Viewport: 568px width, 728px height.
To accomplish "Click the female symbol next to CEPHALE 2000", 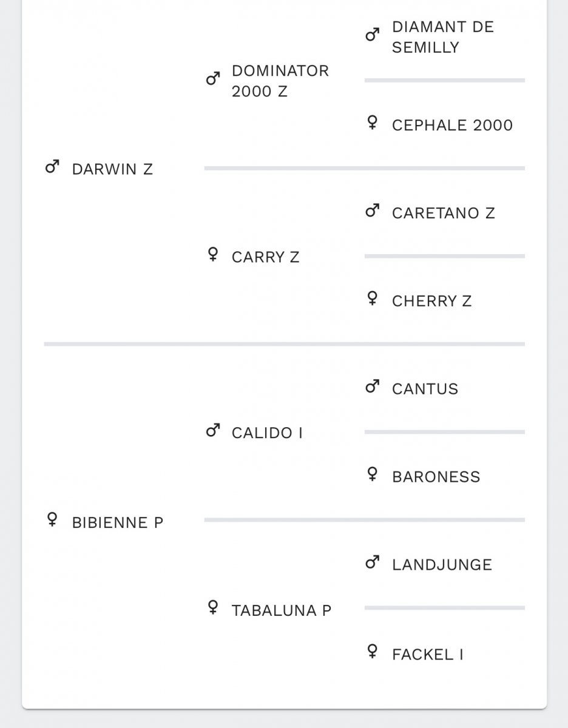I will point(373,123).
